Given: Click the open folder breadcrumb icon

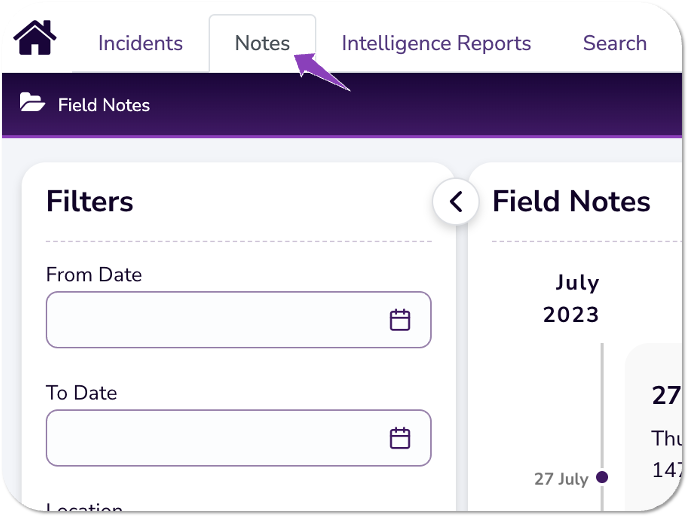Looking at the screenshot, I should coord(32,103).
